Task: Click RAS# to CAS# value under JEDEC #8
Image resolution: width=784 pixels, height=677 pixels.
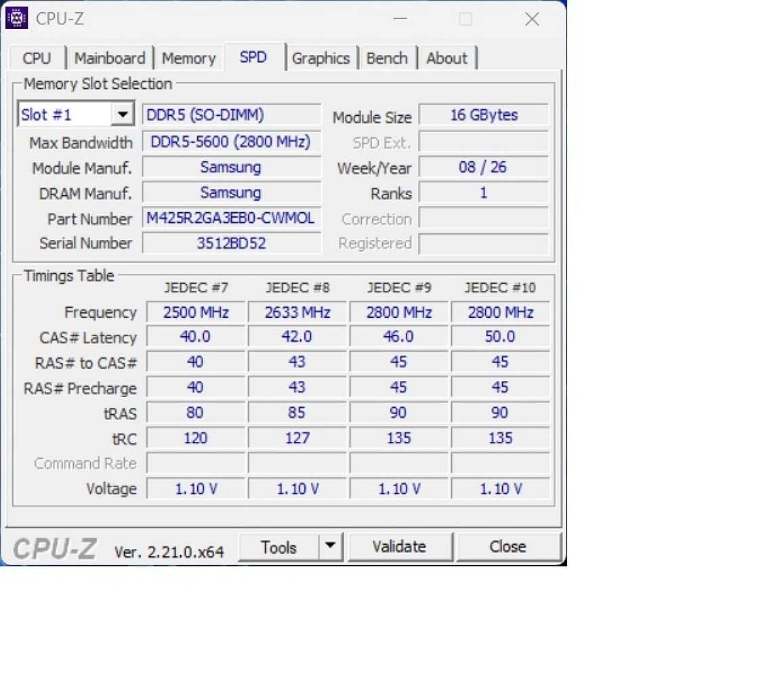Action: 297,362
